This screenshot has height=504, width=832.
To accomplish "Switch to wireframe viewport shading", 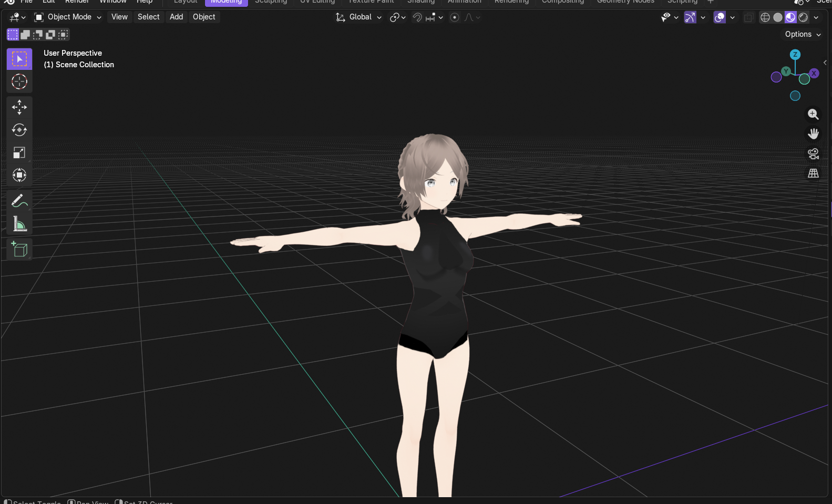I will click(765, 17).
